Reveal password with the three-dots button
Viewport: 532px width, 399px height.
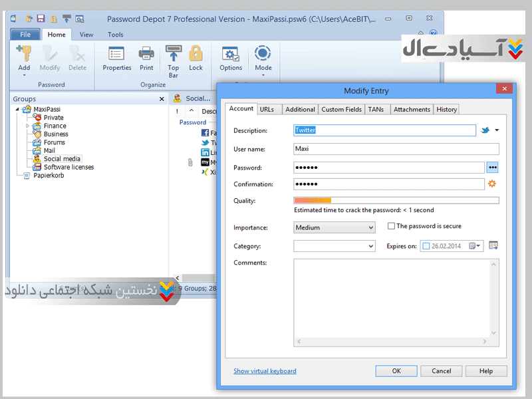pos(492,168)
